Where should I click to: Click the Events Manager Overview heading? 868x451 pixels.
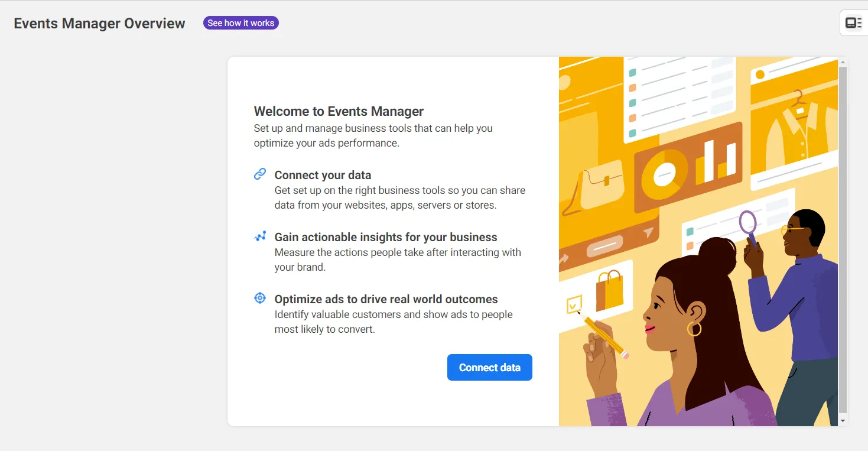tap(100, 24)
